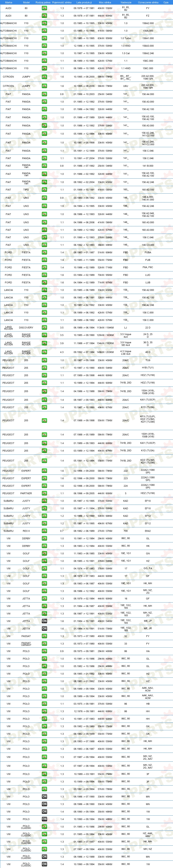
Task: Click the Pojemność silnika column header
Action: coord(62,2)
